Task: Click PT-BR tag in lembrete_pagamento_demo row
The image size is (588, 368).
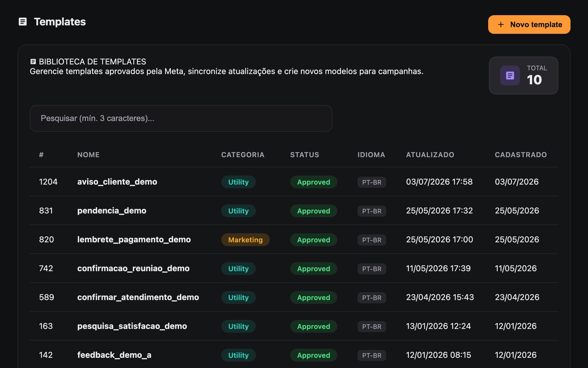Action: pyautogui.click(x=372, y=240)
